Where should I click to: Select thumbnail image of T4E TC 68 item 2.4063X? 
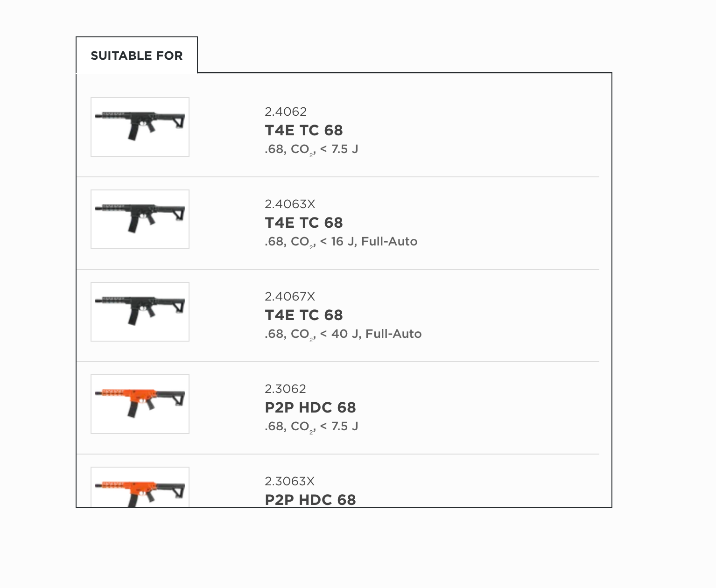(140, 219)
